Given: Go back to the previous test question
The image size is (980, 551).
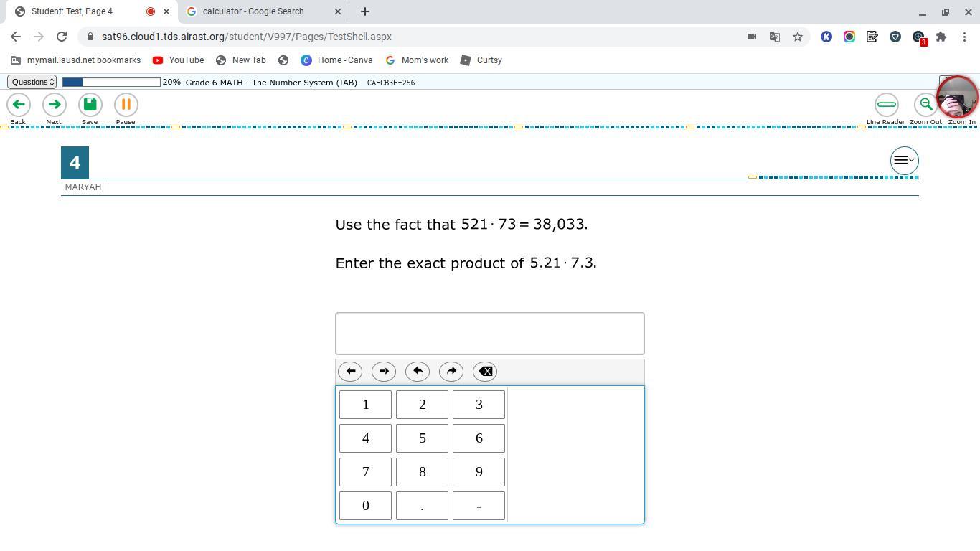Looking at the screenshot, I should click(x=18, y=105).
